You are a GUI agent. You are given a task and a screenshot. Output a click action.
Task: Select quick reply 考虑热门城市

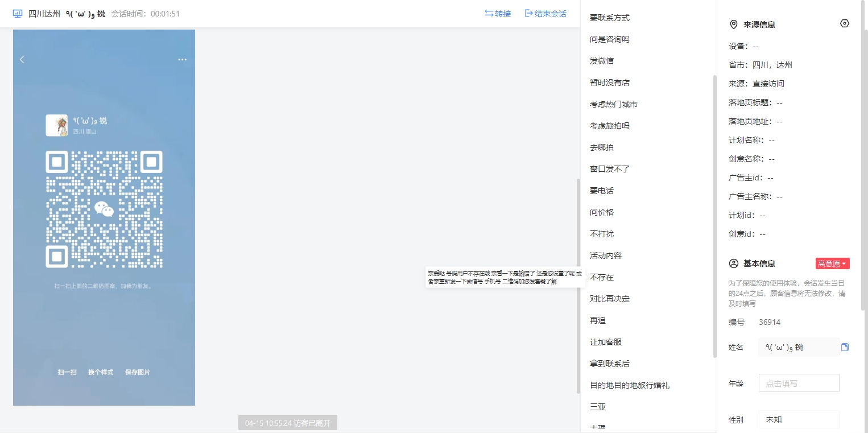tap(614, 104)
